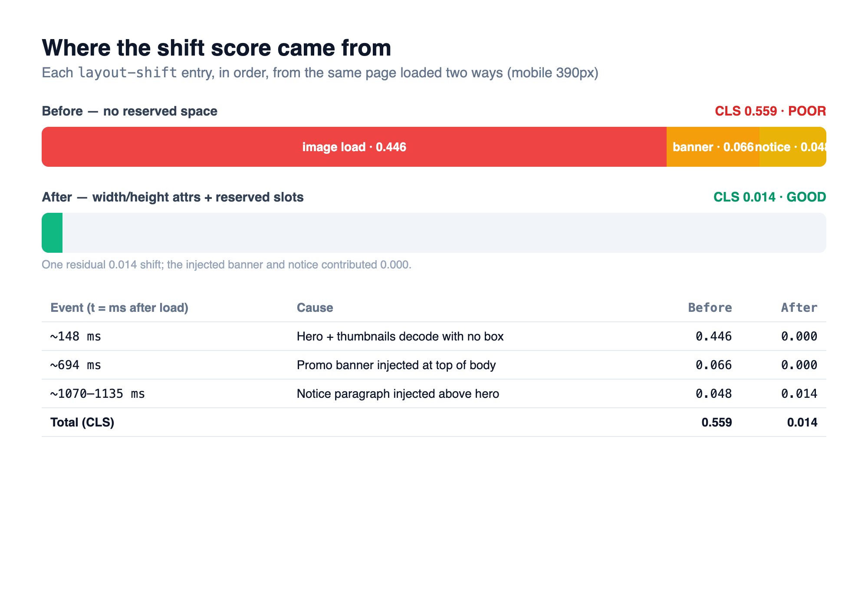Click the 0.066 Before value

coord(713,365)
